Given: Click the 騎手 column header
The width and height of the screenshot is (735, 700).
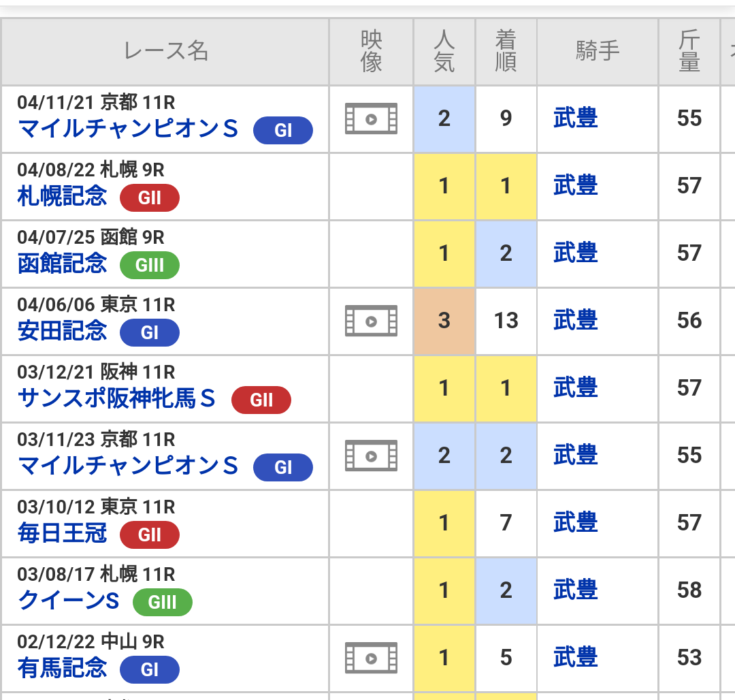Looking at the screenshot, I should click(598, 51).
